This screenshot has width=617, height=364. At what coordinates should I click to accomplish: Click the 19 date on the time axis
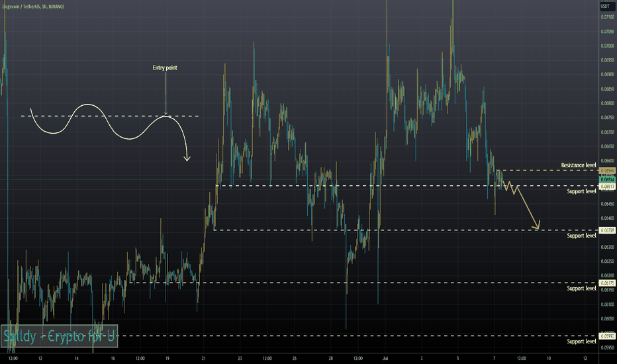point(167,359)
